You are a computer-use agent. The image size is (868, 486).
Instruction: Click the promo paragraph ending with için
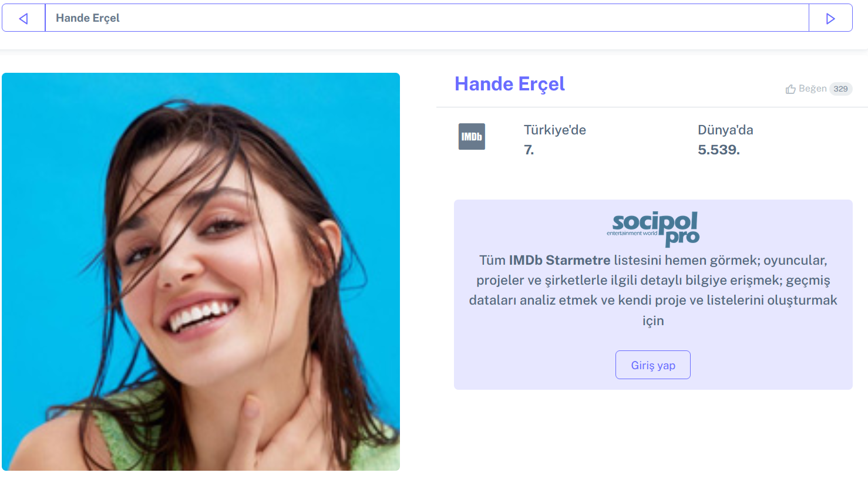[653, 290]
